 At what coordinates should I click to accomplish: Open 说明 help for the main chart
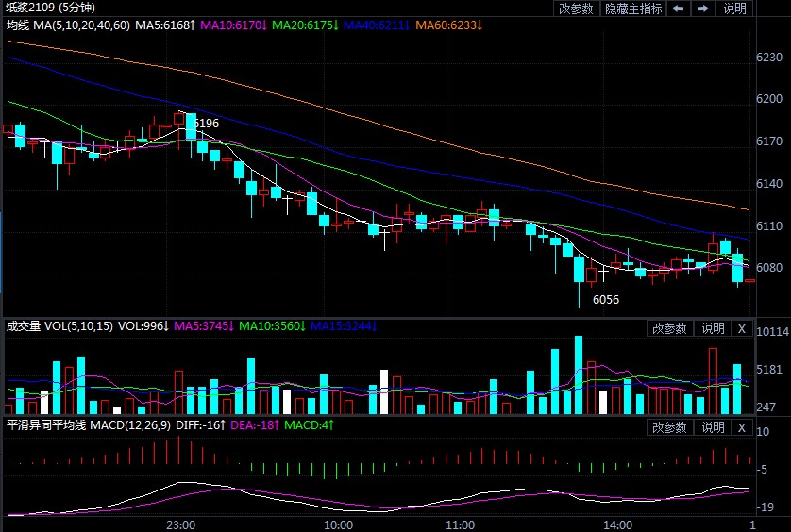[734, 8]
